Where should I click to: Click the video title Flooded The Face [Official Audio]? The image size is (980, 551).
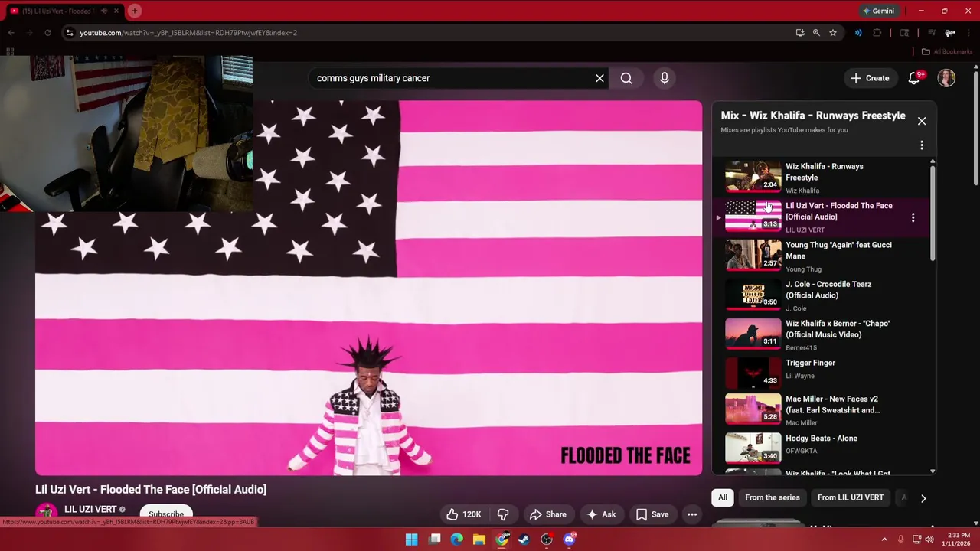[x=151, y=490]
